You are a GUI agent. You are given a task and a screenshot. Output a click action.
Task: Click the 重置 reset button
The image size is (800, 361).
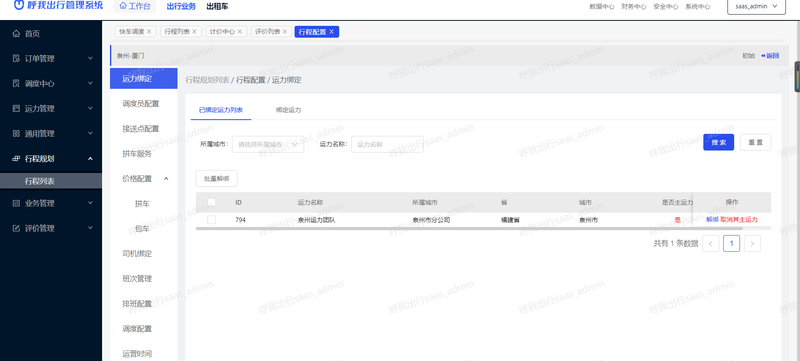click(756, 142)
